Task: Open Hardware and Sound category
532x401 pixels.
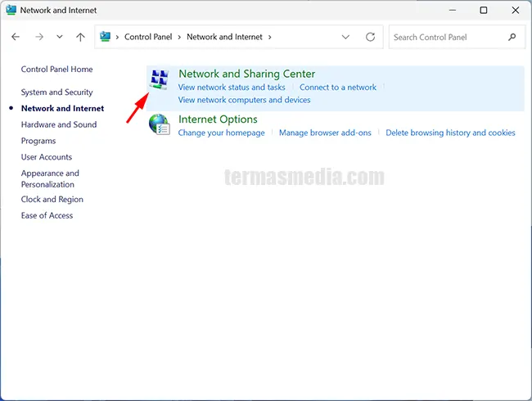Action: 59,124
